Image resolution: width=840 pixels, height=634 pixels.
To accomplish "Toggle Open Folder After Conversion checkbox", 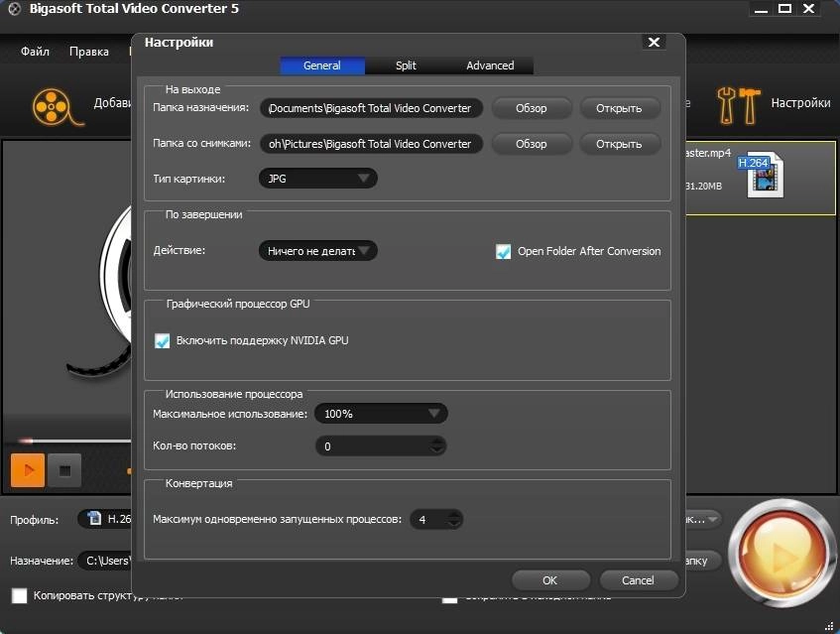I will 503,251.
